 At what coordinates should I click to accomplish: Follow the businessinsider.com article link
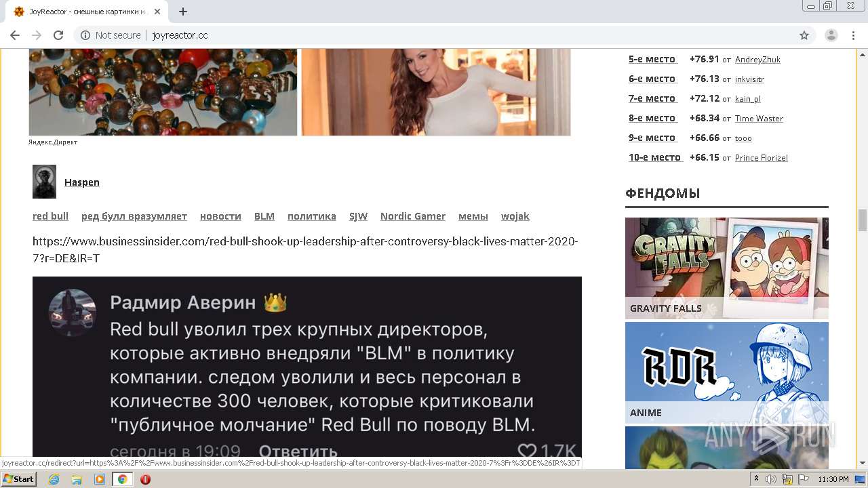[305, 249]
